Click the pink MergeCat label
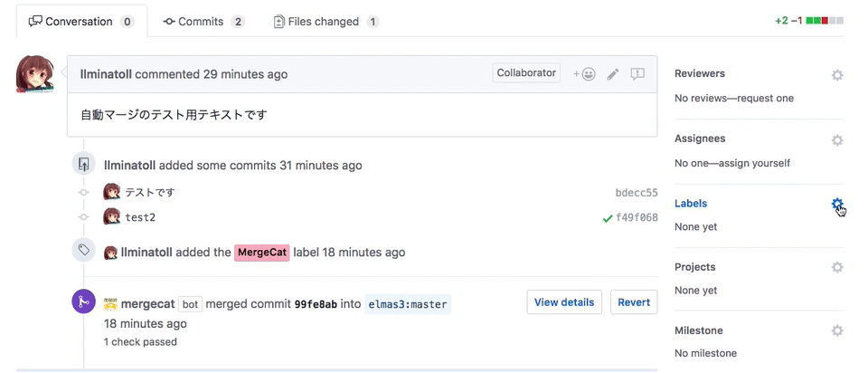This screenshot has width=868, height=373. click(x=262, y=253)
